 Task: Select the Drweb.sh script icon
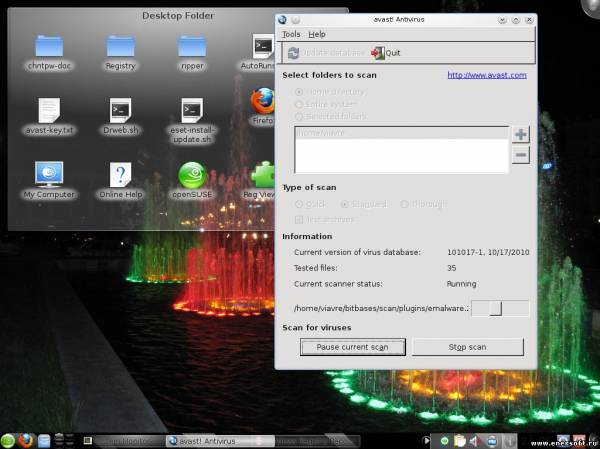tap(121, 110)
